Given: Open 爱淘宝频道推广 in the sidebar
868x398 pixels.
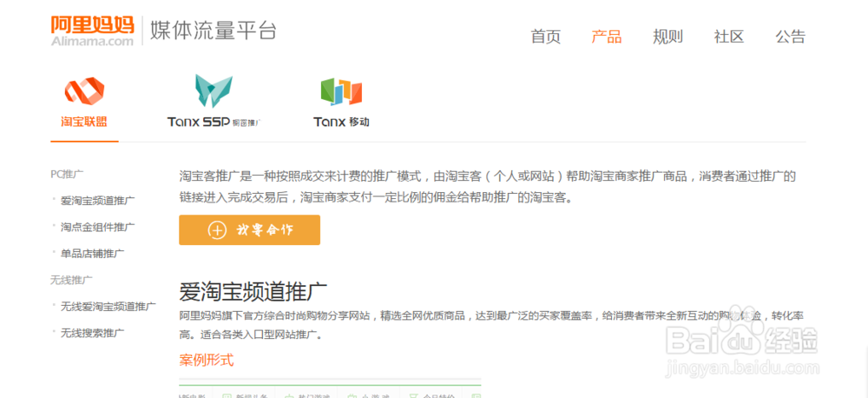Looking at the screenshot, I should pos(97,200).
